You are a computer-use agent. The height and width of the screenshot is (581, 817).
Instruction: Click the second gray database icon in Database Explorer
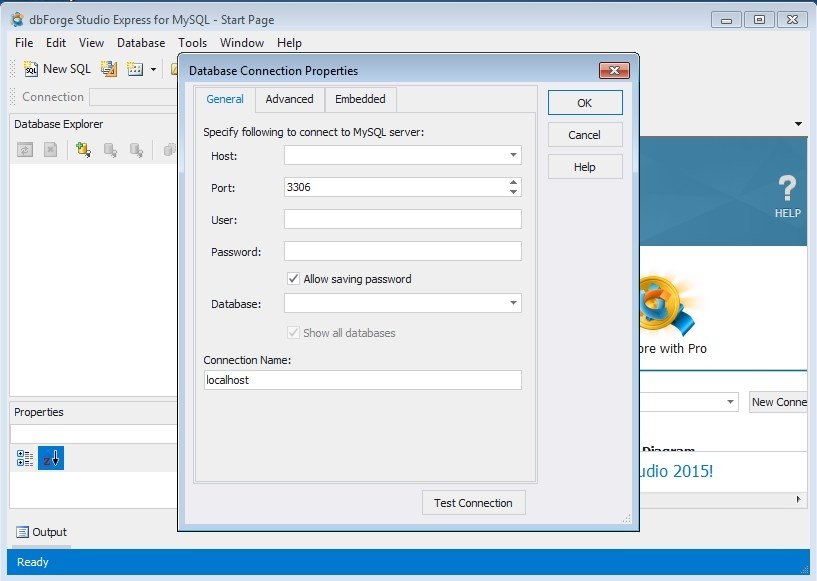pos(137,150)
